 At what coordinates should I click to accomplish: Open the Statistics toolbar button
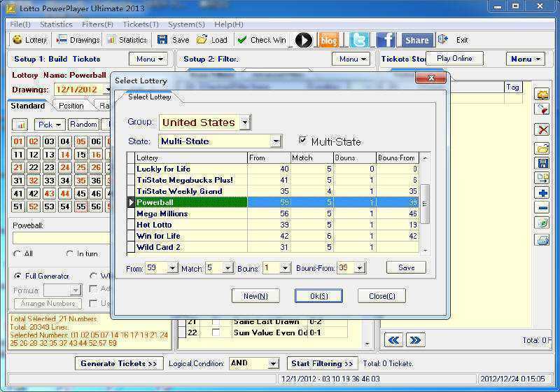click(127, 40)
